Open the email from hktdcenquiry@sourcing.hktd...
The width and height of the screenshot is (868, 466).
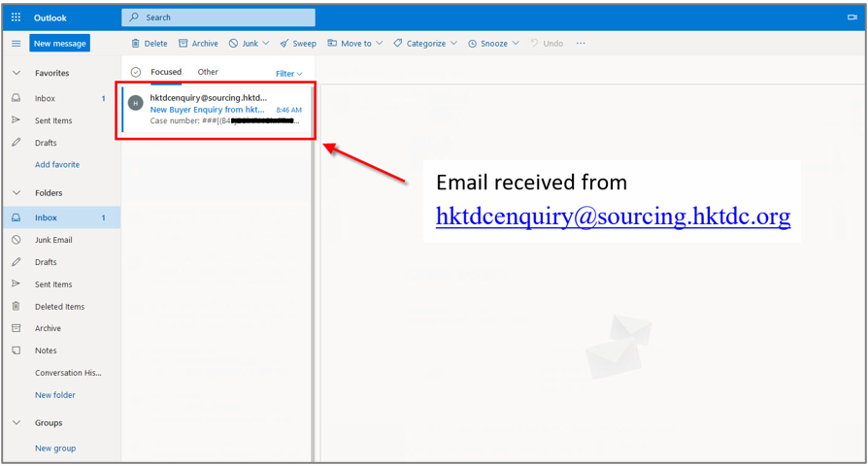(x=217, y=110)
